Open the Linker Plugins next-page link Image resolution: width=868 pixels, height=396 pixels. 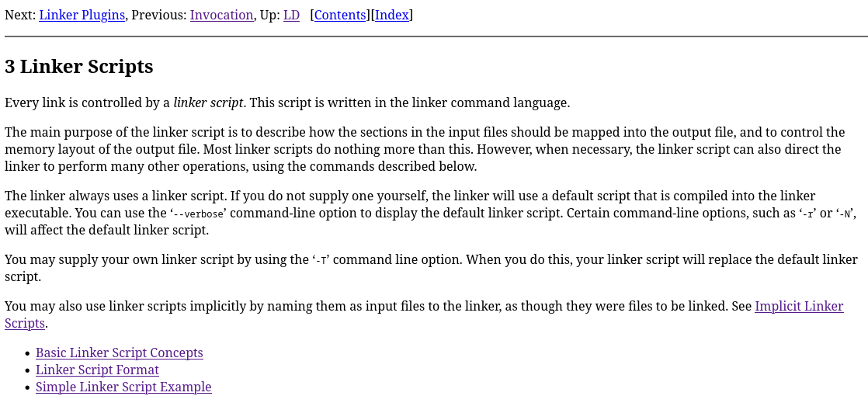[x=82, y=15]
